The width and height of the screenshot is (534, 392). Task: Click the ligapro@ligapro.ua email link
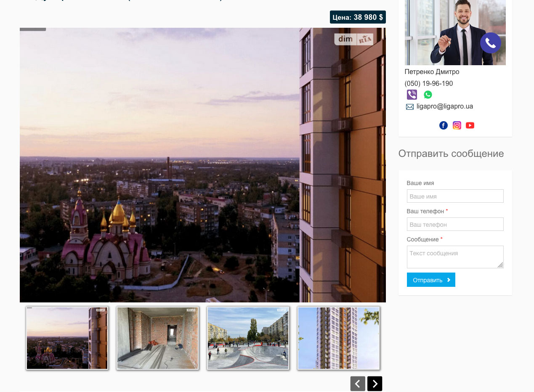(x=444, y=106)
